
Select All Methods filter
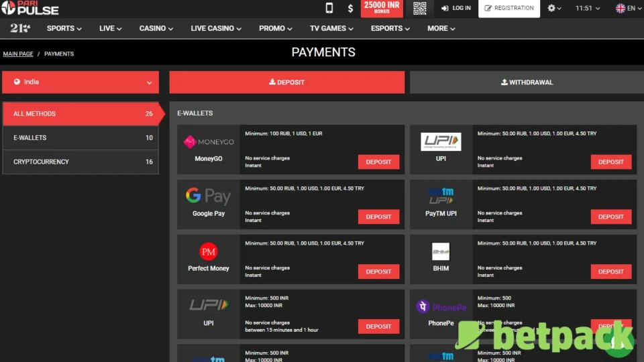[80, 114]
